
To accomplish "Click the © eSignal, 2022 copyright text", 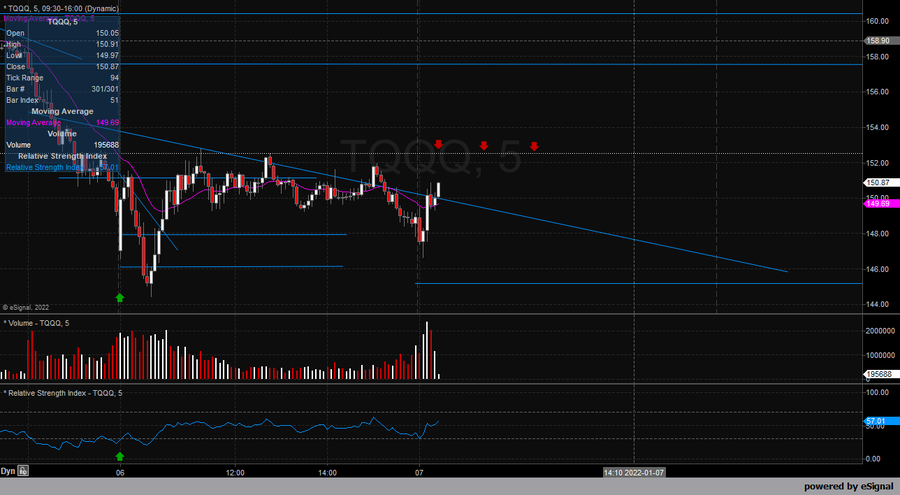I will coord(26,308).
